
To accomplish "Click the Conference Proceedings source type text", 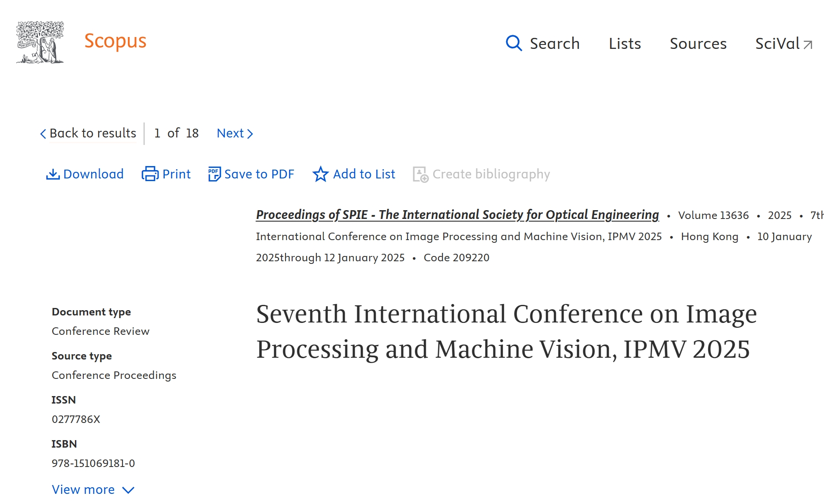I will coord(114,375).
